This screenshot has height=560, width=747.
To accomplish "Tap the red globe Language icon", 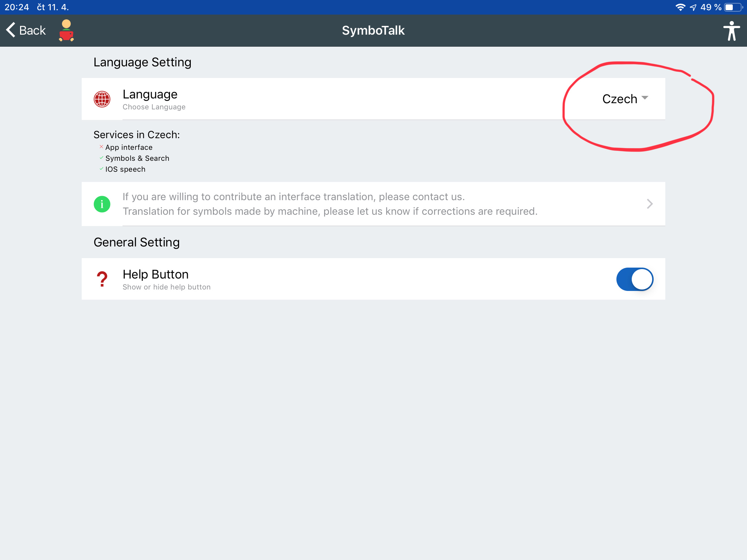I will (102, 99).
